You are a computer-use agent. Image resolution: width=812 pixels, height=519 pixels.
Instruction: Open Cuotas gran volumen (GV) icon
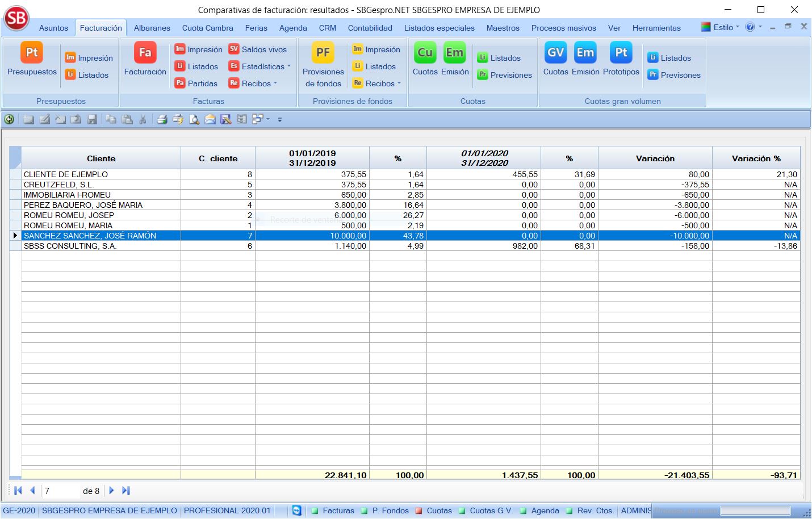tap(555, 53)
